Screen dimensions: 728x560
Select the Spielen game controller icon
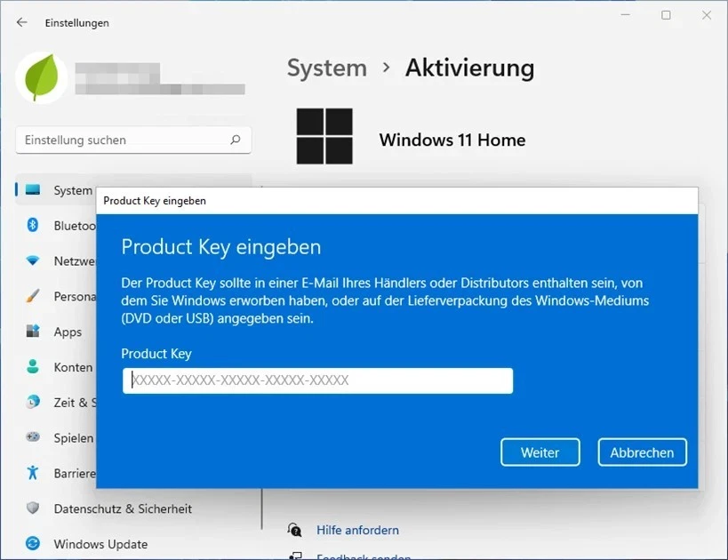pos(31,437)
